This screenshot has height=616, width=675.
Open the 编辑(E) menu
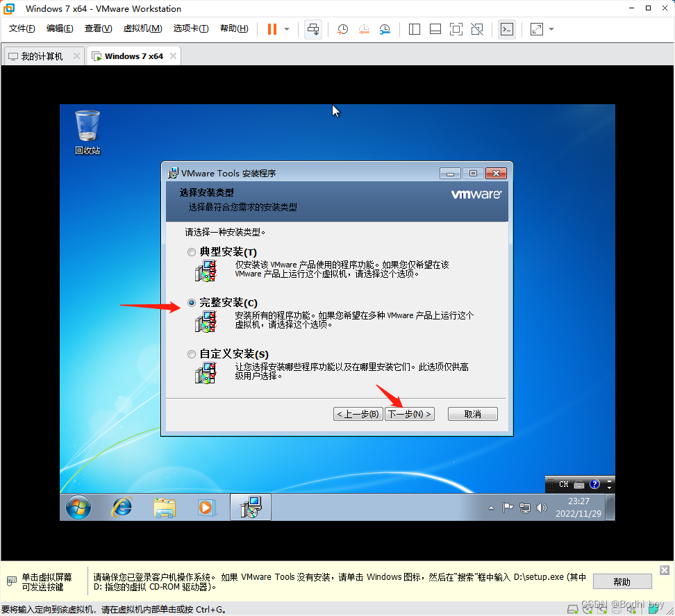pyautogui.click(x=60, y=28)
